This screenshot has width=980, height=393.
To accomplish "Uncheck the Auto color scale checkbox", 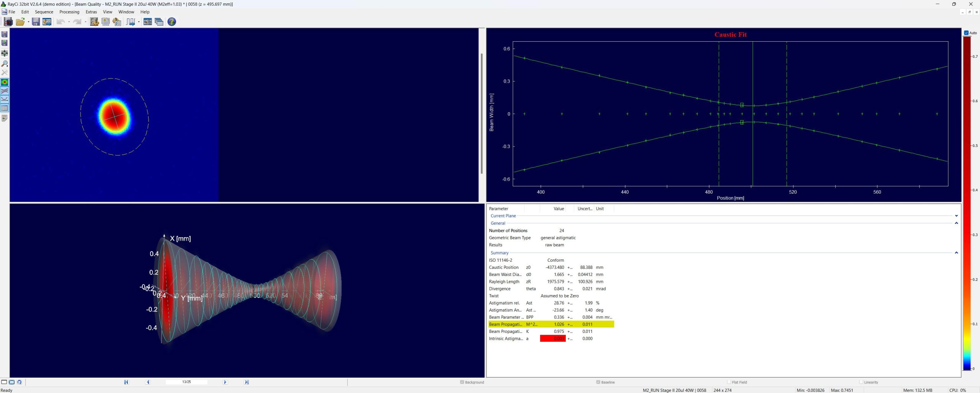I will (x=966, y=33).
